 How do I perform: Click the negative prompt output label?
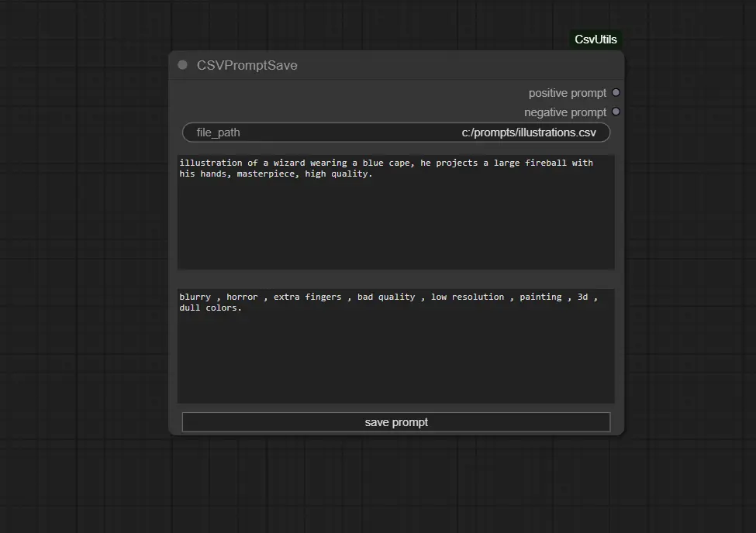pyautogui.click(x=565, y=112)
